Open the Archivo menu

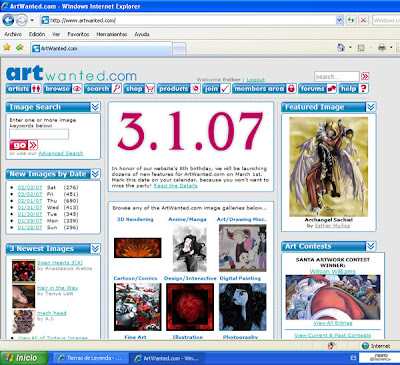click(x=13, y=34)
